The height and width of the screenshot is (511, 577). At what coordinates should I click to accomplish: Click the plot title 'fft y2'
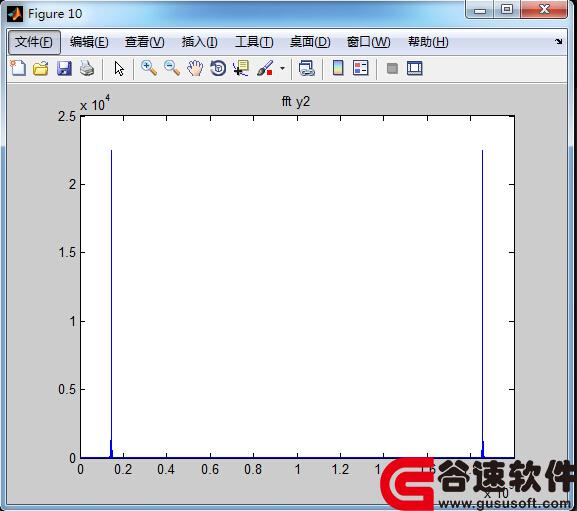(x=296, y=101)
